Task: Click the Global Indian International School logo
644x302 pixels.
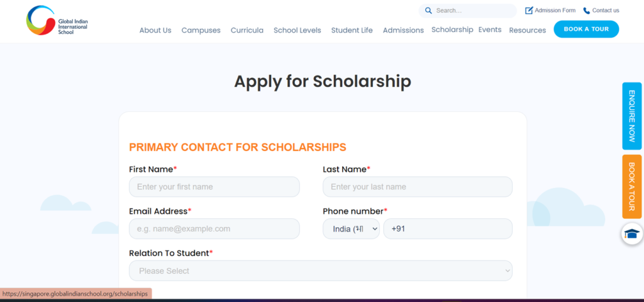Action: 57,21
